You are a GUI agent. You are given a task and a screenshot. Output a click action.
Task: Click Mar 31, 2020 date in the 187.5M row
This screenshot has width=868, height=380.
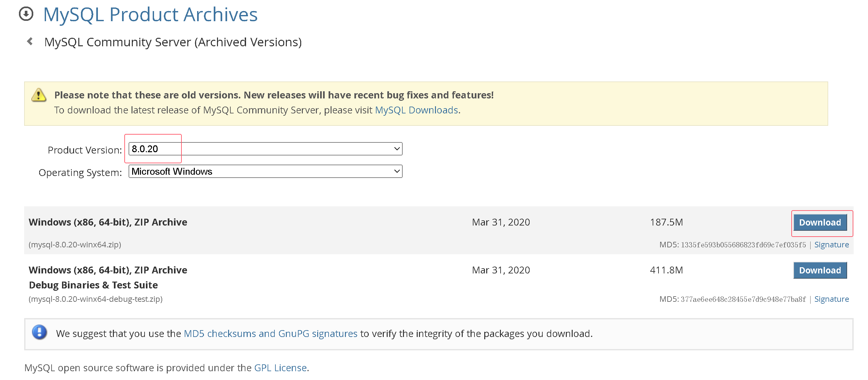[x=501, y=222]
